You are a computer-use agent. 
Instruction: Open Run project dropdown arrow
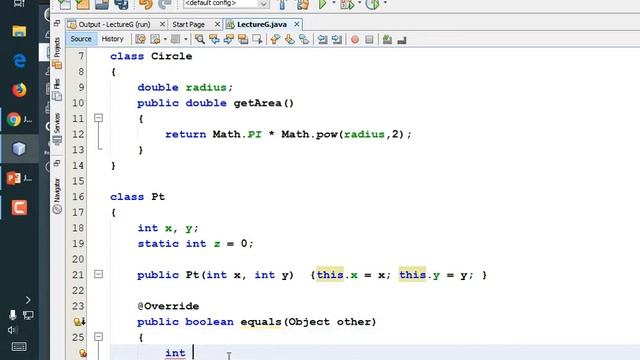point(333,3)
